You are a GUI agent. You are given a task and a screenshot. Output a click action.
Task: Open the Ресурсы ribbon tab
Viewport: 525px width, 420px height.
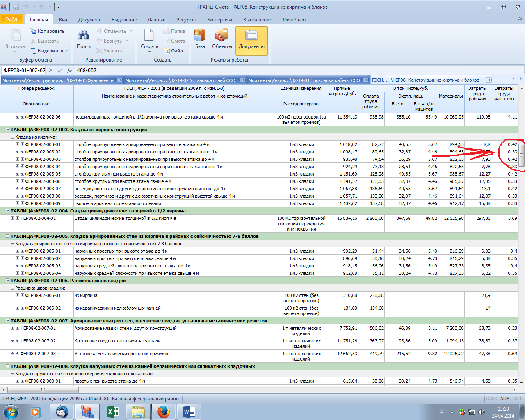click(x=186, y=20)
